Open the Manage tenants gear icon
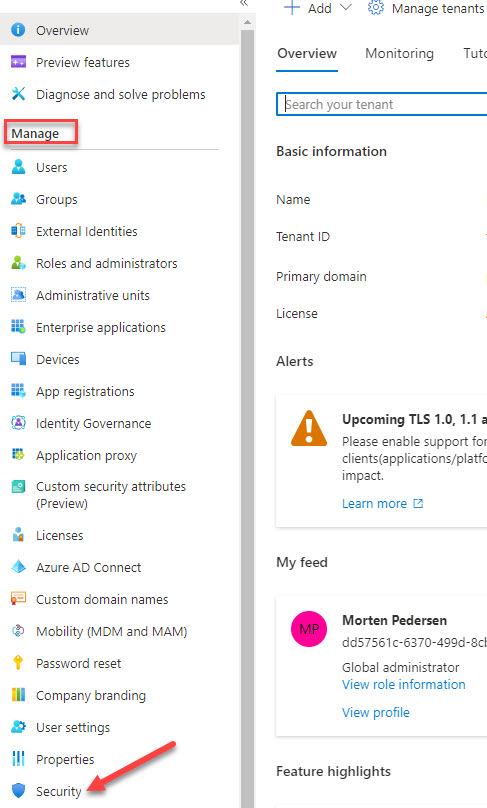 pyautogui.click(x=376, y=8)
